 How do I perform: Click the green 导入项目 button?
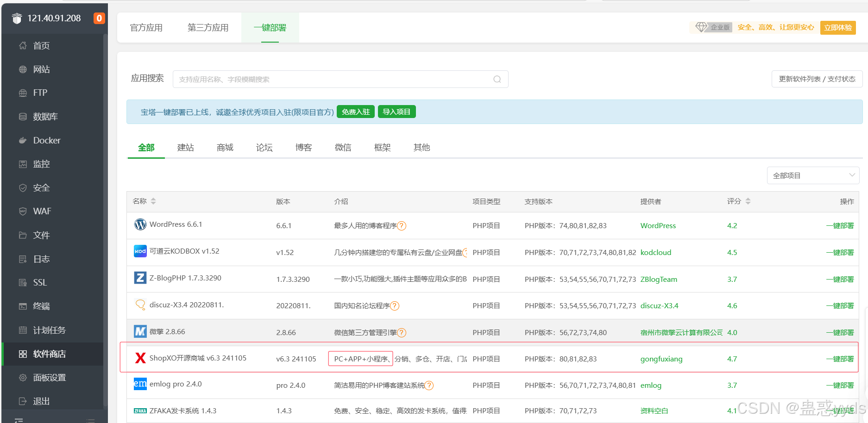(x=396, y=112)
